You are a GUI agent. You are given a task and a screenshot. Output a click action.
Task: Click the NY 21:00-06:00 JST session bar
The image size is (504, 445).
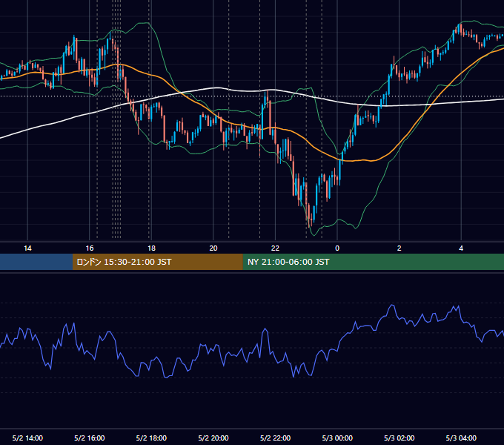click(373, 262)
